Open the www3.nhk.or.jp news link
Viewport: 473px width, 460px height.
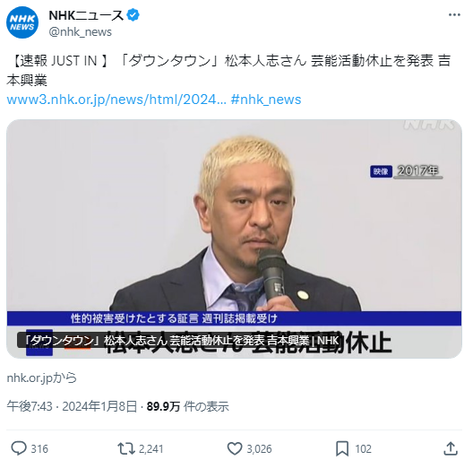(117, 99)
